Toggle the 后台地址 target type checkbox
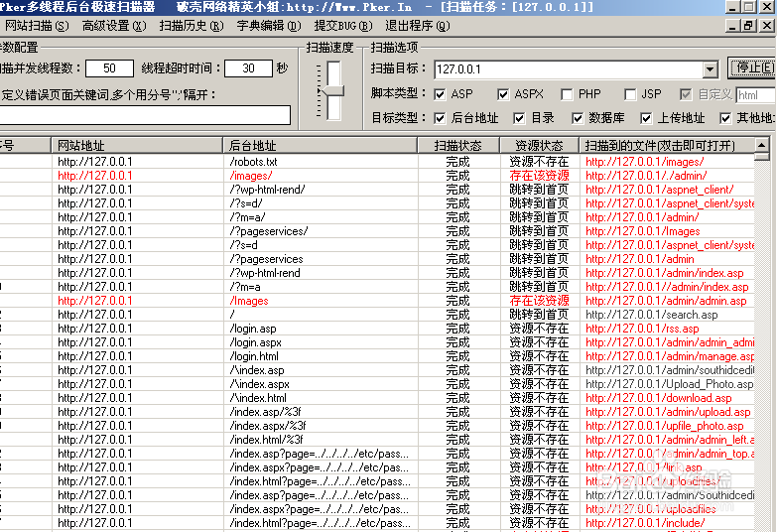Image resolution: width=777 pixels, height=532 pixels. [x=440, y=118]
